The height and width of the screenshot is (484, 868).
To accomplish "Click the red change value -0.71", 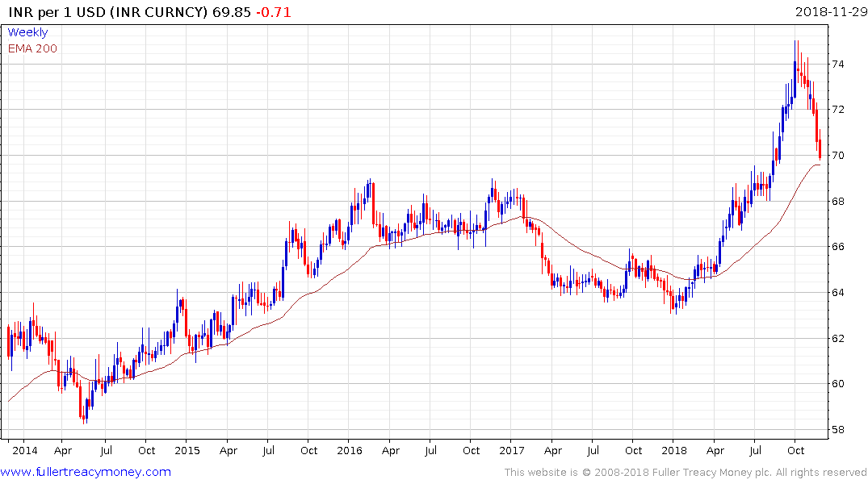I will pyautogui.click(x=274, y=12).
